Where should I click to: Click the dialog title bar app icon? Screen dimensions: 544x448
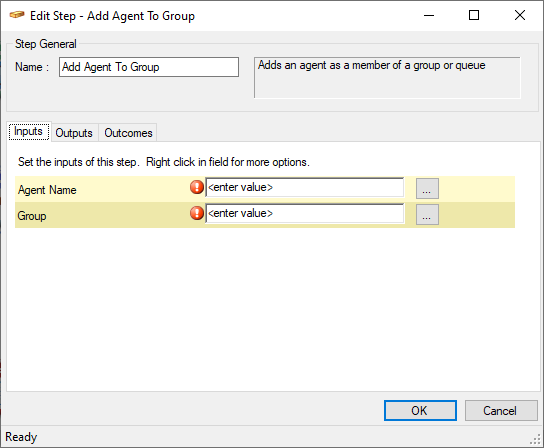tap(17, 15)
